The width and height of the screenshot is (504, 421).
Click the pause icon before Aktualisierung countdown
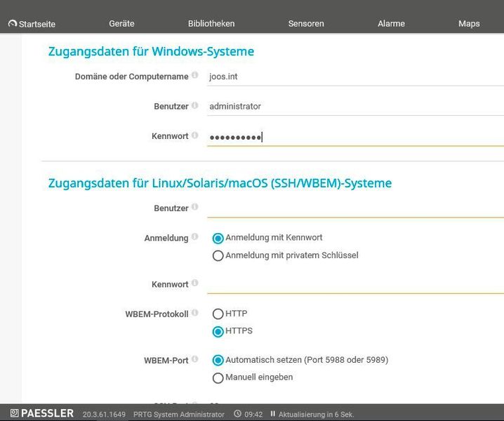pyautogui.click(x=273, y=414)
